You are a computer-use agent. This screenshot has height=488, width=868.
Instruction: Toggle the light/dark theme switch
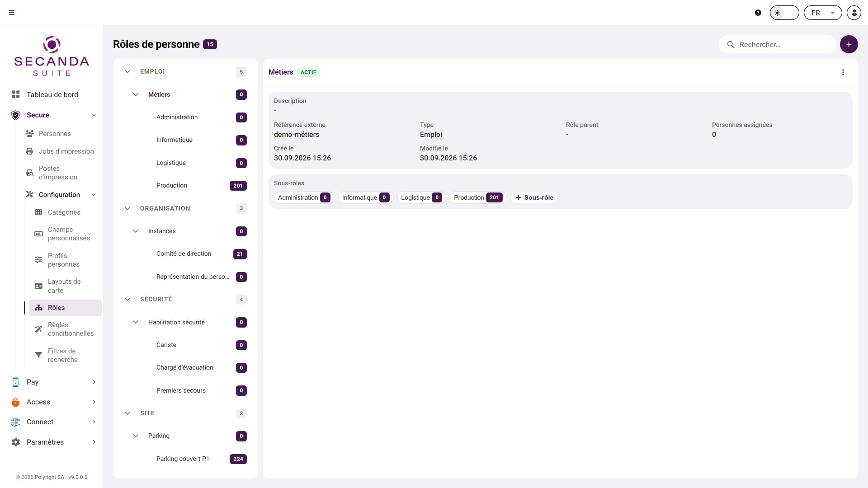pos(784,13)
